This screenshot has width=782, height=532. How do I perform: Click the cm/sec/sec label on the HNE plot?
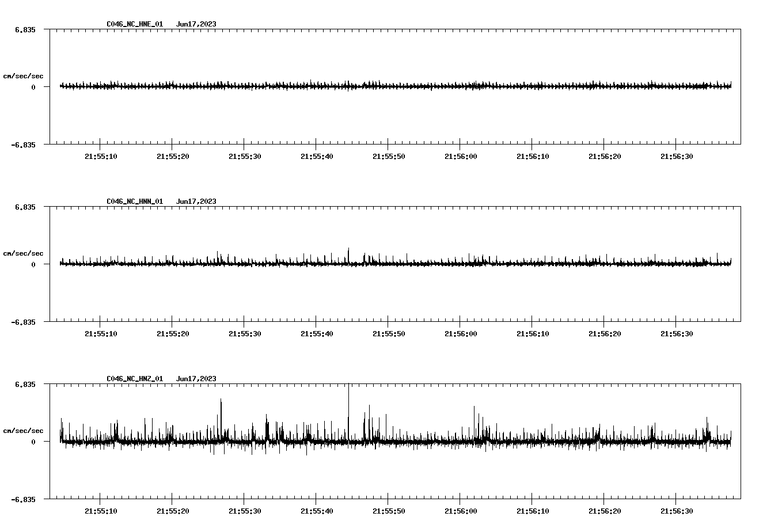(x=24, y=75)
